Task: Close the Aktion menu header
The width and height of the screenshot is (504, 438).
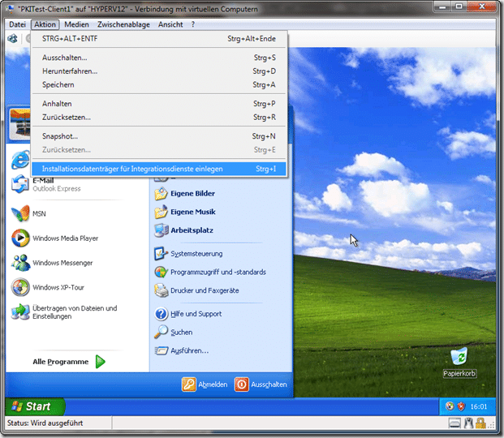Action: pos(45,24)
